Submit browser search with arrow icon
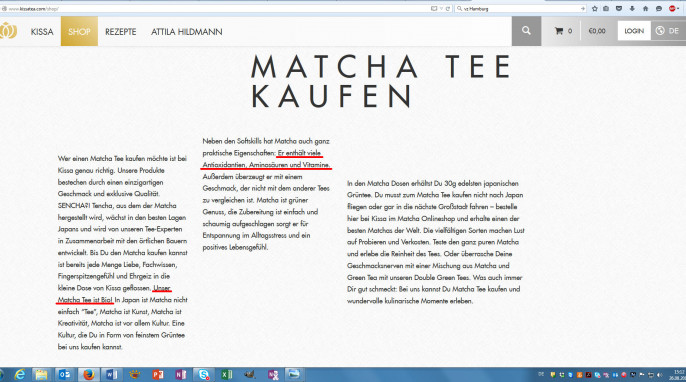Screen dimensions: 686x382 583,8
